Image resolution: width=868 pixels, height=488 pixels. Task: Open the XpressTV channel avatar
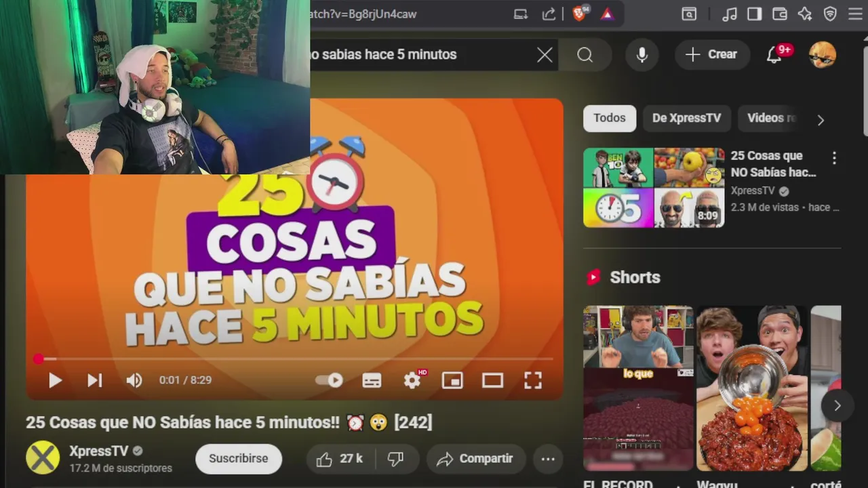click(x=42, y=457)
